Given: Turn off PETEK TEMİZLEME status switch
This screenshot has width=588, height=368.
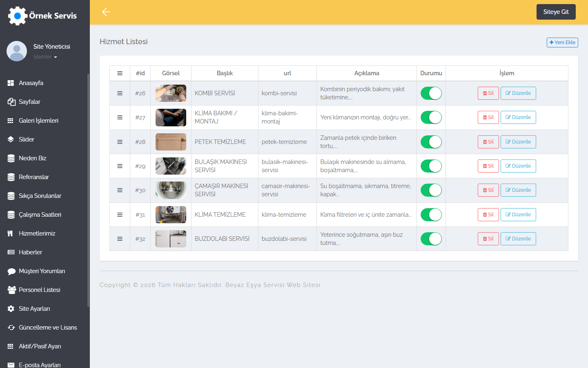Looking at the screenshot, I should click(x=431, y=142).
